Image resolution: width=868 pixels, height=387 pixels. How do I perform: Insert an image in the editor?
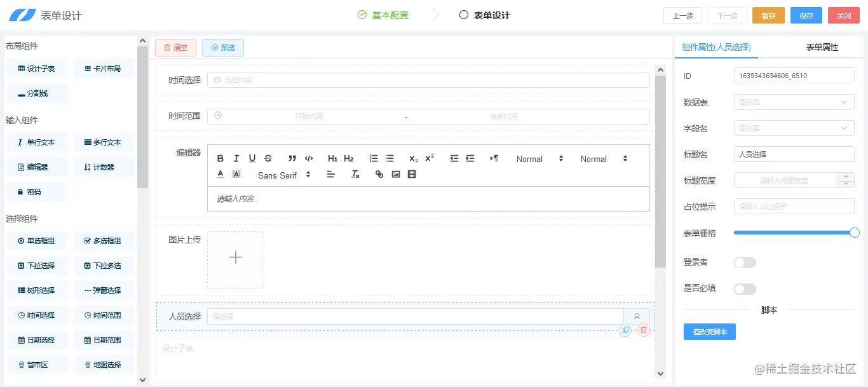(396, 174)
